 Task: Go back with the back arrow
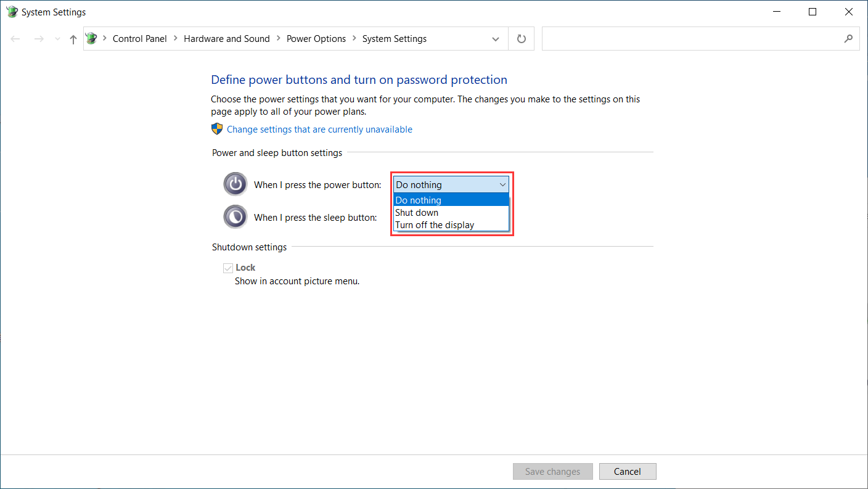(15, 39)
